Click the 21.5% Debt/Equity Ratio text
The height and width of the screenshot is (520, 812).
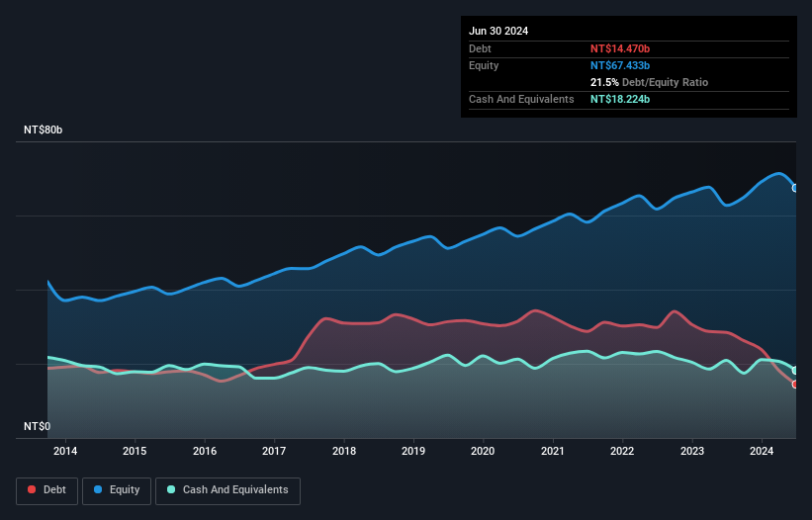(x=649, y=82)
